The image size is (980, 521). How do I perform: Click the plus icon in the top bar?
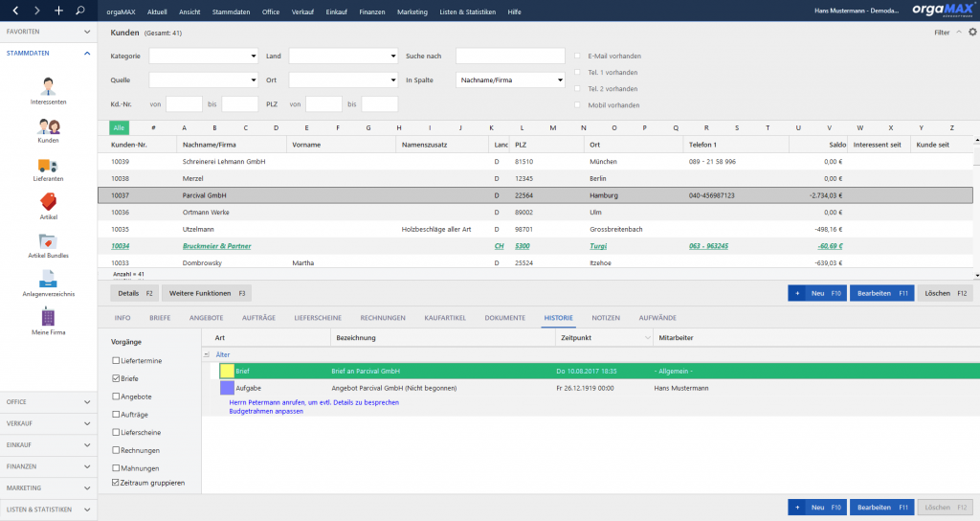58,11
